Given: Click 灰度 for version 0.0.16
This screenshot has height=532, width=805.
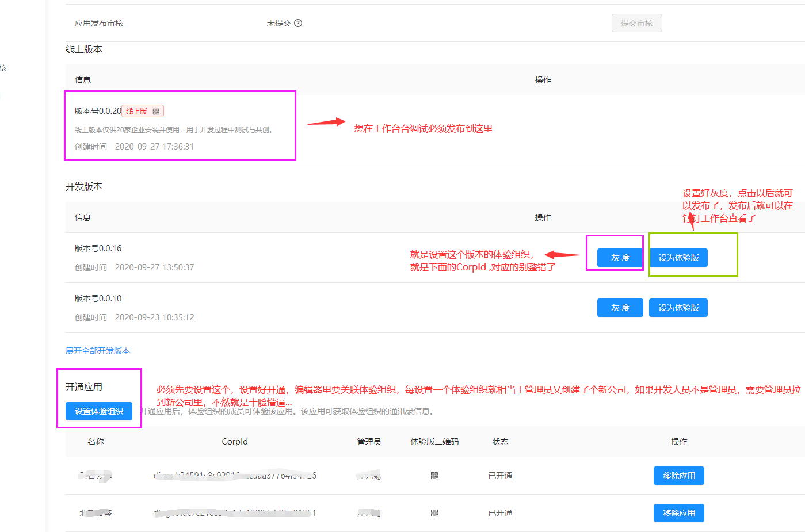Looking at the screenshot, I should tap(620, 258).
